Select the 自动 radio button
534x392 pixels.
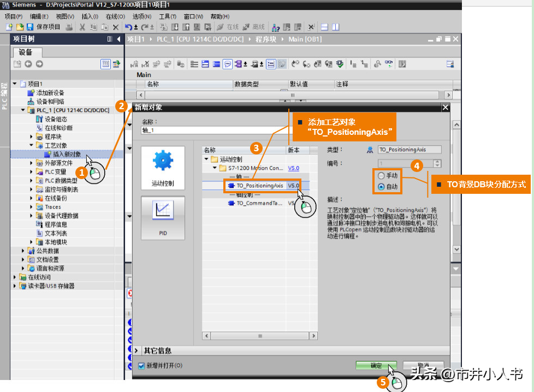[381, 187]
